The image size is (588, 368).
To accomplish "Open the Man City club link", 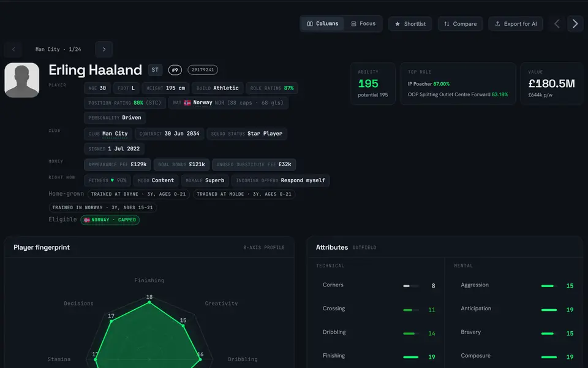I will (115, 134).
